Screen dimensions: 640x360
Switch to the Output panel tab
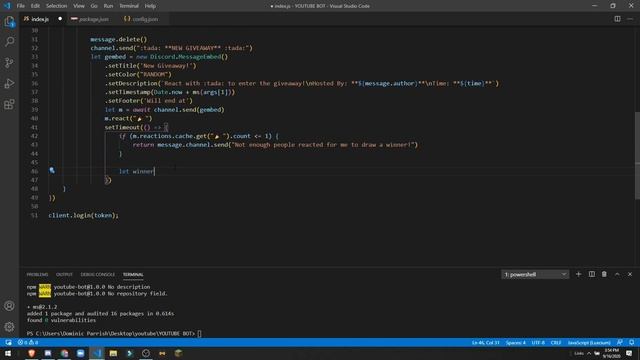[x=64, y=274]
